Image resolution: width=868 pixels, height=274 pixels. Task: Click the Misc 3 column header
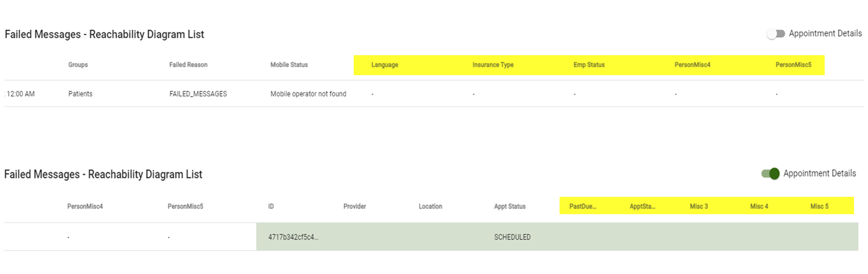click(x=699, y=206)
